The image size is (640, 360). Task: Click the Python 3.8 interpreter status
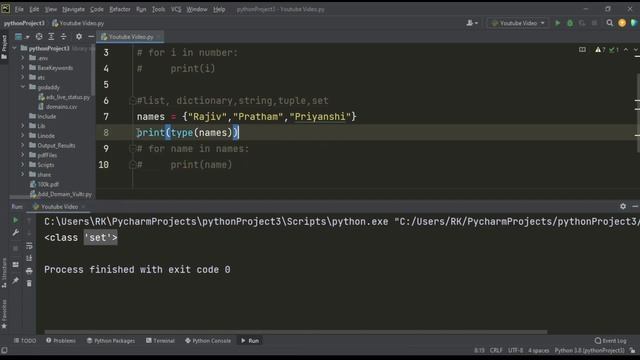tap(589, 350)
